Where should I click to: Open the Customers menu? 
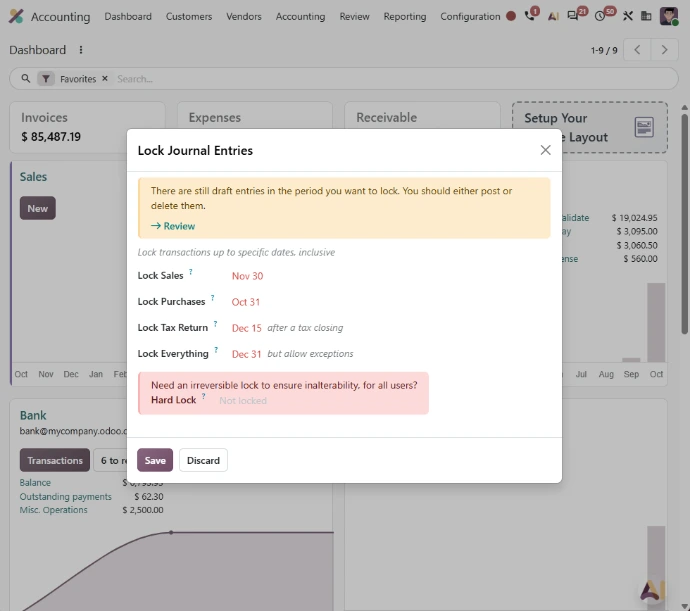click(189, 16)
